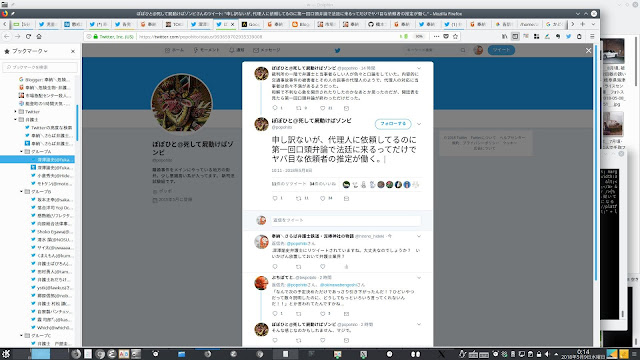Collapse the 弁護士 bookmark folder
Screen dimensions: 640x360
point(16,120)
